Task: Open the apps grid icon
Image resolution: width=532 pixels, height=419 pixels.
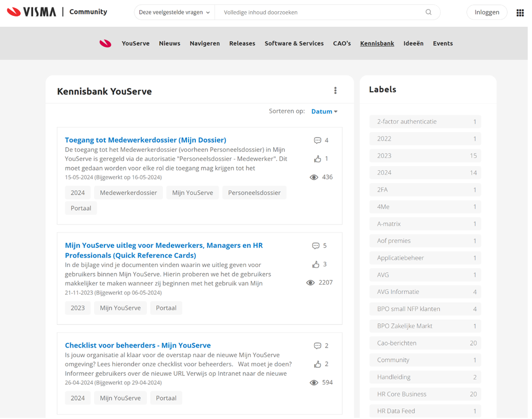Action: tap(520, 13)
